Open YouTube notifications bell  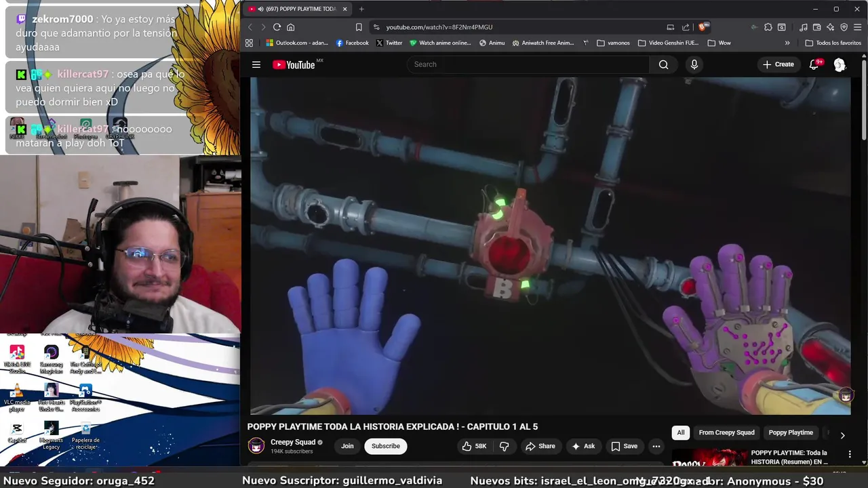814,64
